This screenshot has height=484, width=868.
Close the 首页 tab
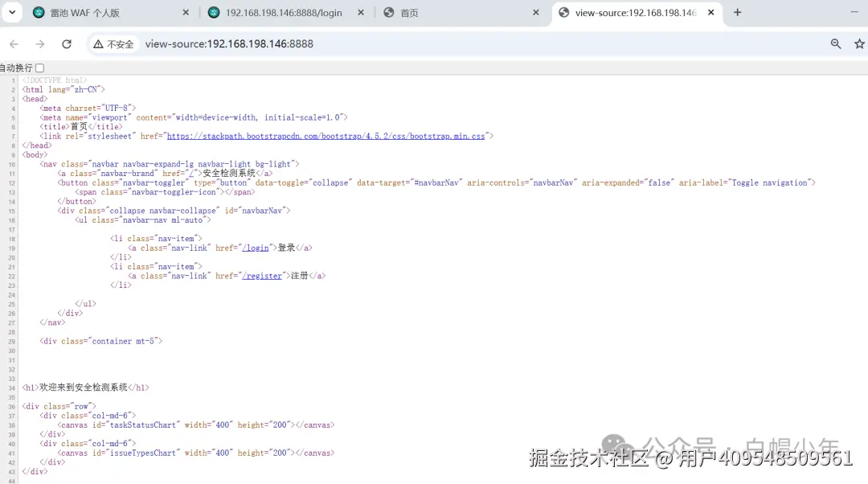(536, 12)
